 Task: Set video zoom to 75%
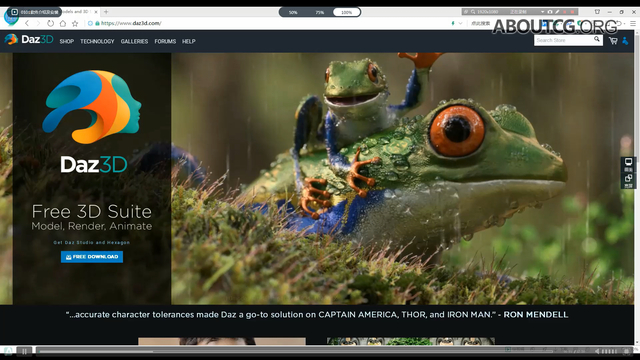coord(320,12)
